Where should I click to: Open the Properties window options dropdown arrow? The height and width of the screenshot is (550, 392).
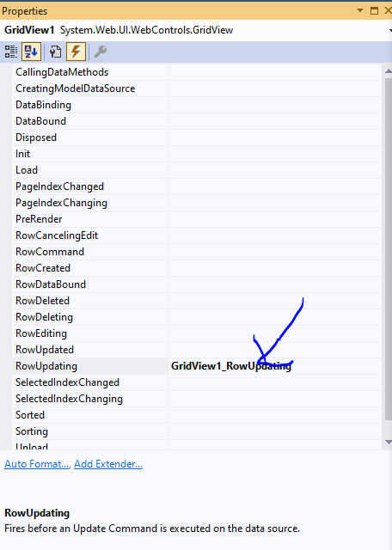point(359,10)
